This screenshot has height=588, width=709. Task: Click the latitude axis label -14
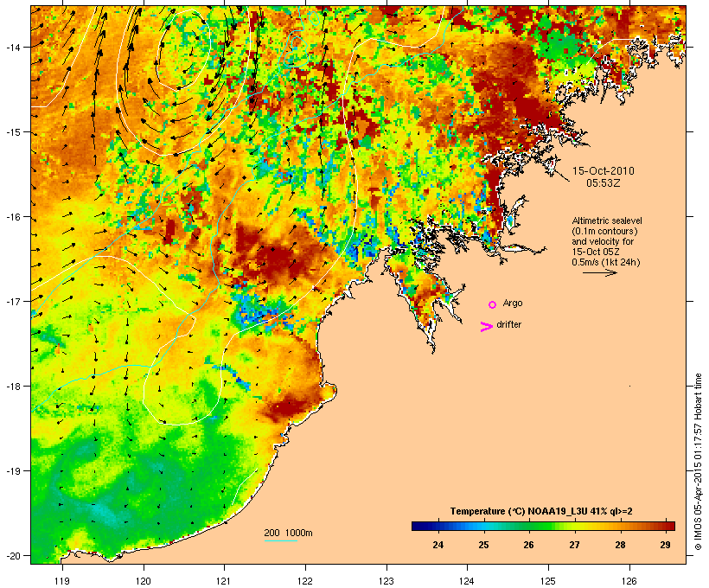12,47
